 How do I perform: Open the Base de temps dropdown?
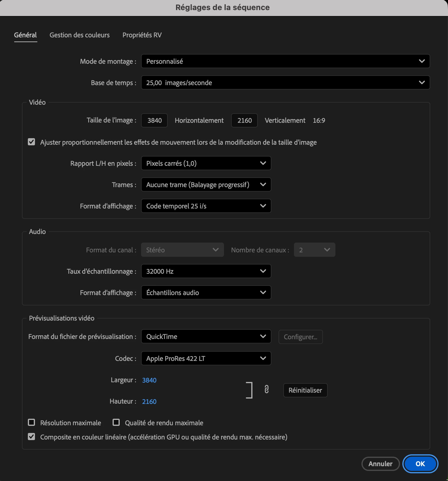tap(285, 82)
